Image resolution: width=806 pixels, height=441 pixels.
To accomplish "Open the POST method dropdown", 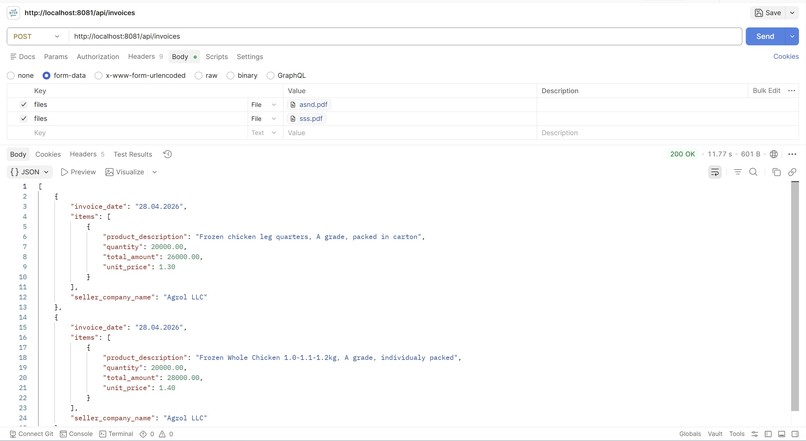I will 36,36.
